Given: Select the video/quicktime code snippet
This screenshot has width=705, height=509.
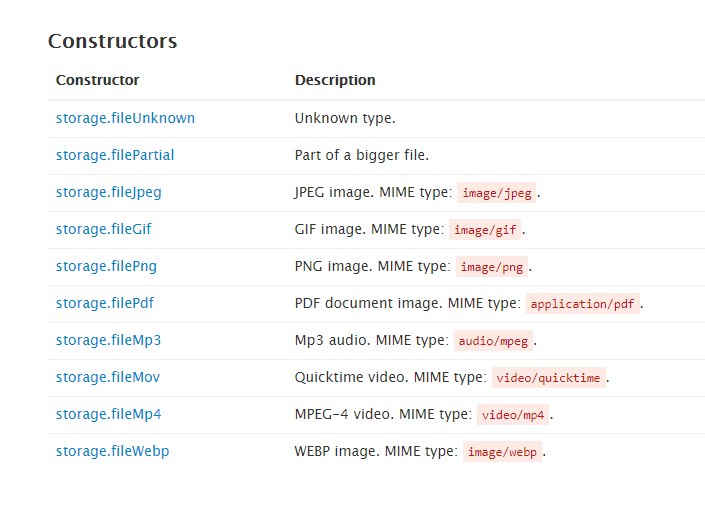Looking at the screenshot, I should coord(549,378).
